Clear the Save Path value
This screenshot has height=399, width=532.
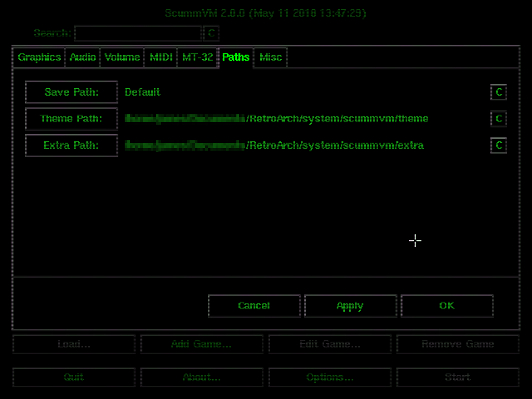[499, 92]
